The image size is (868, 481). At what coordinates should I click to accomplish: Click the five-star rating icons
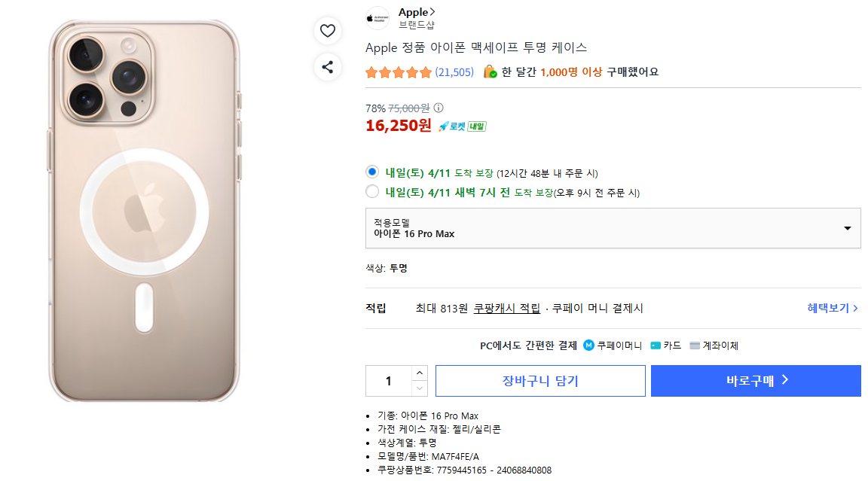399,72
